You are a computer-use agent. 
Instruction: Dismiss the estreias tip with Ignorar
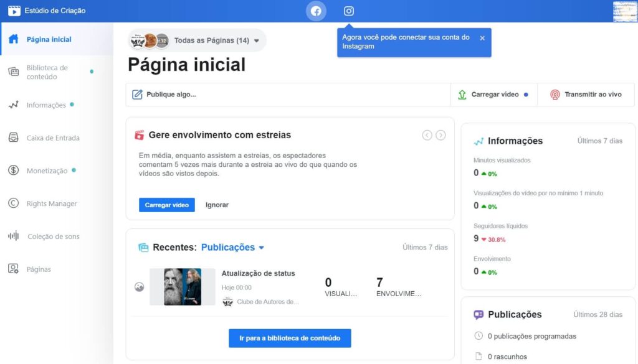coord(216,204)
